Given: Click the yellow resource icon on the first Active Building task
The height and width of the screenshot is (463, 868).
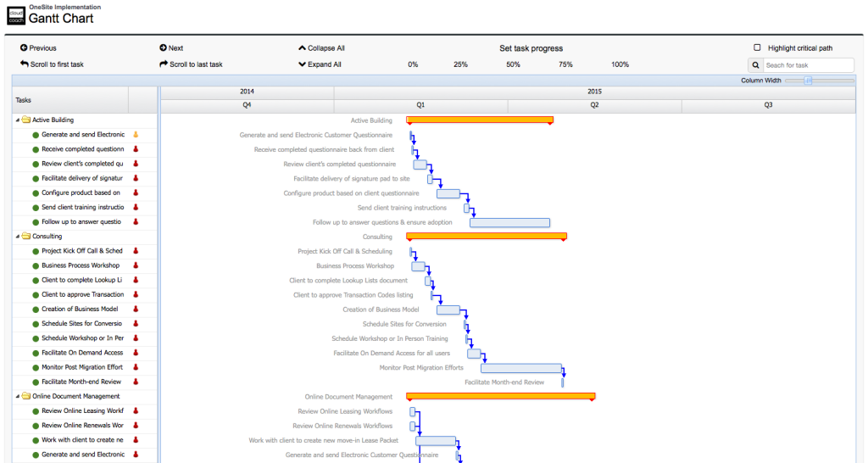Looking at the screenshot, I should click(x=136, y=135).
